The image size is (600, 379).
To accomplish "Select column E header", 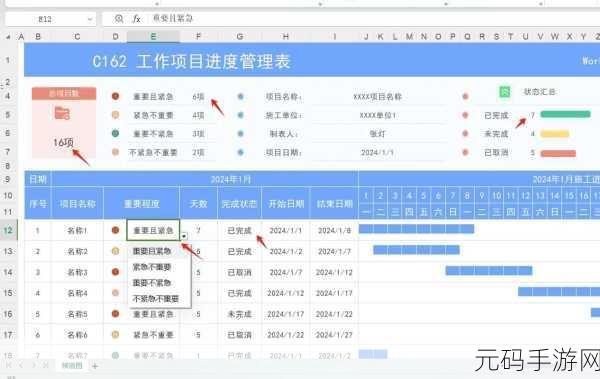I will point(153,36).
